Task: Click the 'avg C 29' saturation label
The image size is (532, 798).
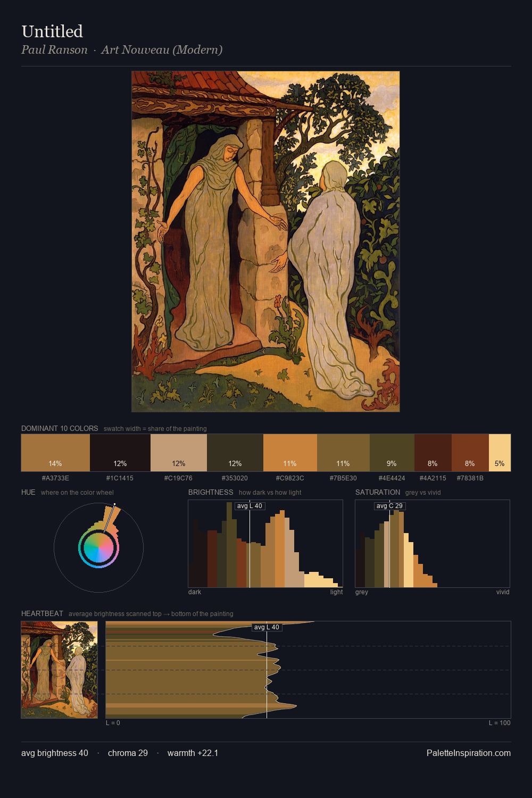Action: 390,506
